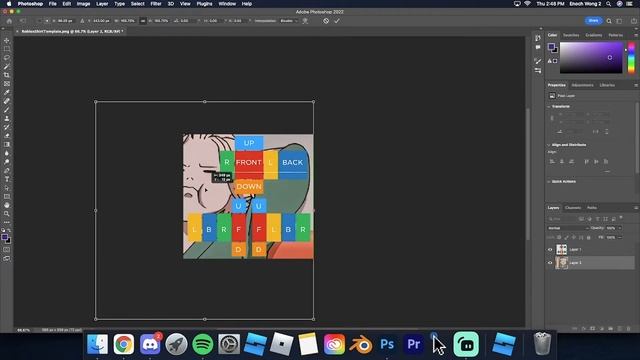Switch to the Paths tab
This screenshot has height=360, width=640.
(592, 208)
